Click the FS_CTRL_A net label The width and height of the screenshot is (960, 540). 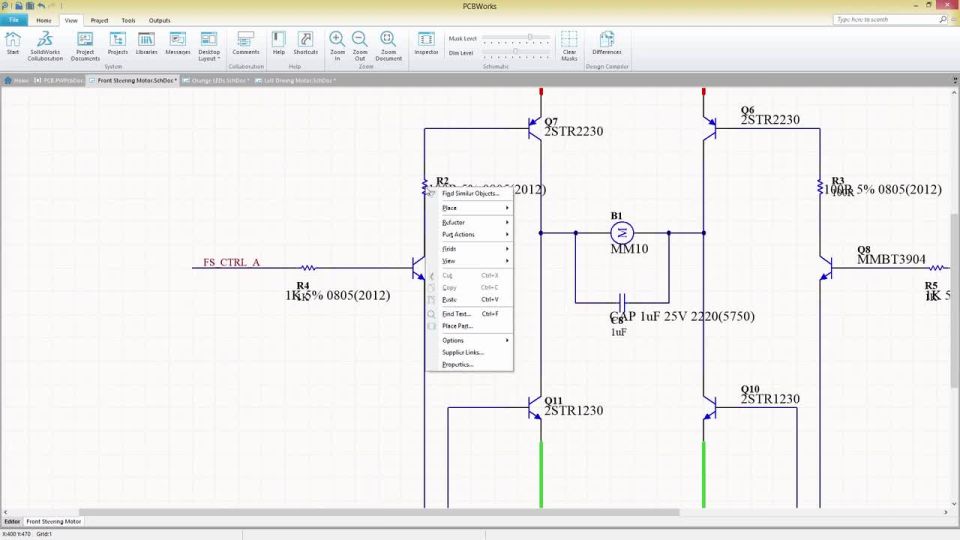[x=231, y=262]
